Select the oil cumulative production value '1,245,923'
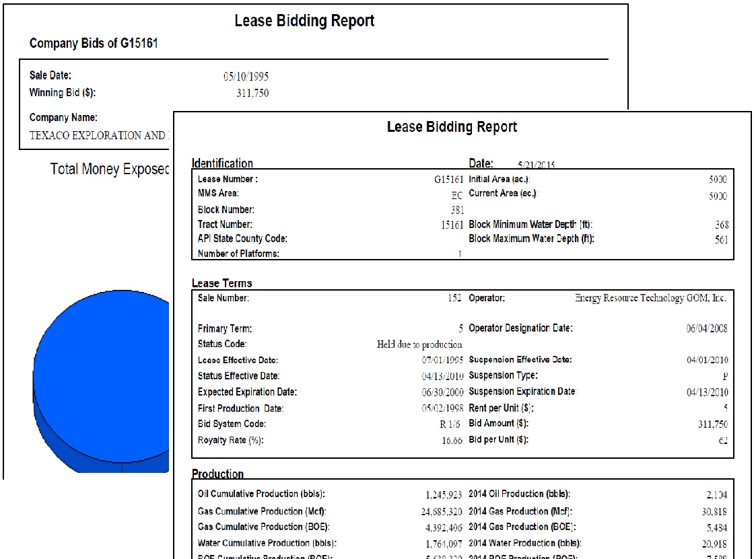The width and height of the screenshot is (756, 559). tap(444, 495)
